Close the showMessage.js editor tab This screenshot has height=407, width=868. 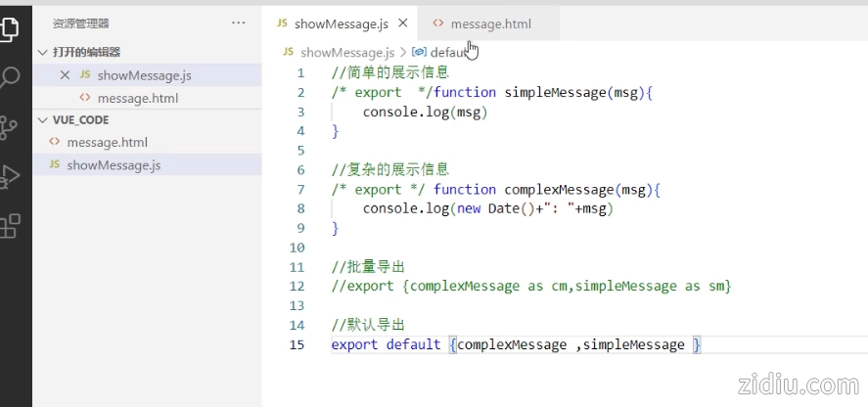(402, 23)
